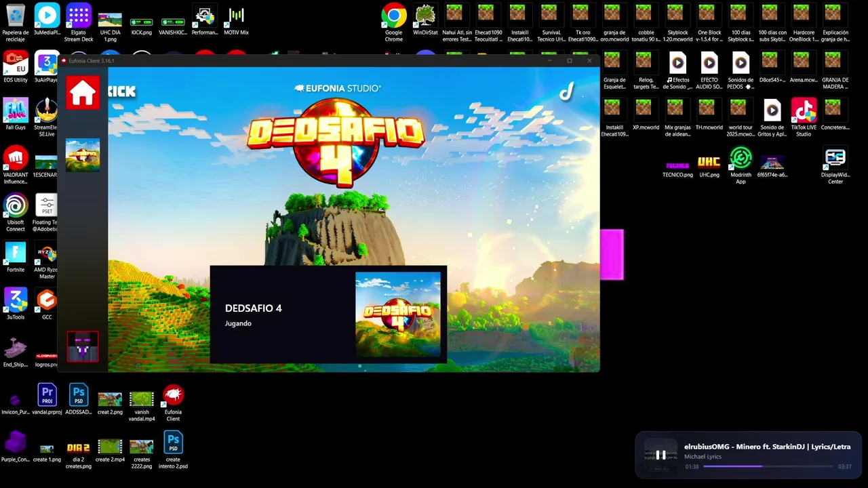
Task: Select create intento 2.psd file
Action: coord(173,450)
